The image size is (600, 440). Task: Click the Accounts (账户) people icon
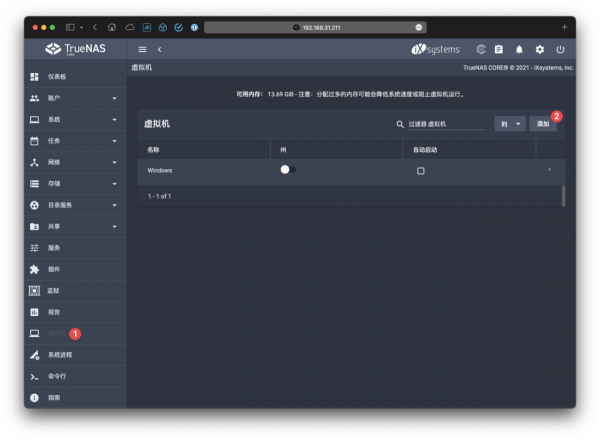coord(34,98)
